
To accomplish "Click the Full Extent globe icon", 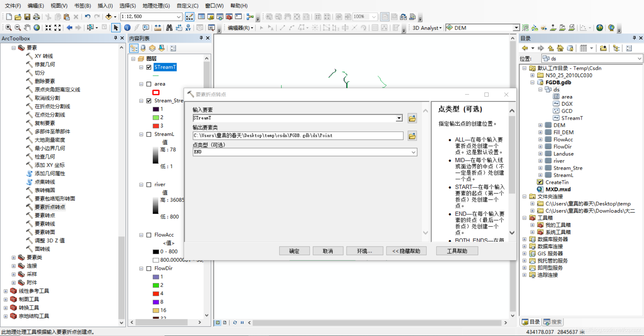I will pos(37,27).
